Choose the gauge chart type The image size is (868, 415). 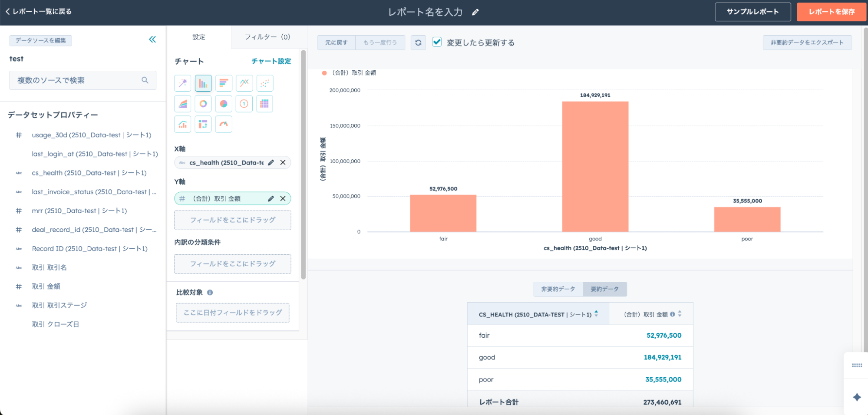(x=224, y=125)
